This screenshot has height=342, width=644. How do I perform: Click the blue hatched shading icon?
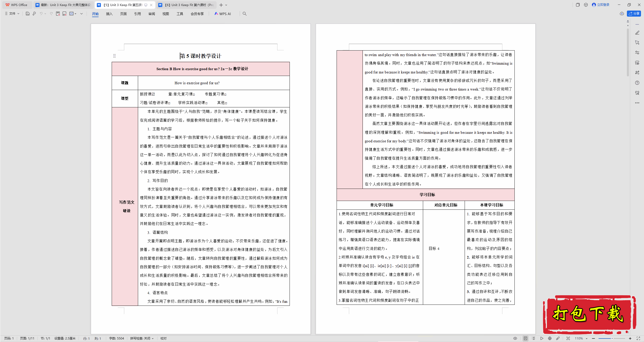pos(71,14)
